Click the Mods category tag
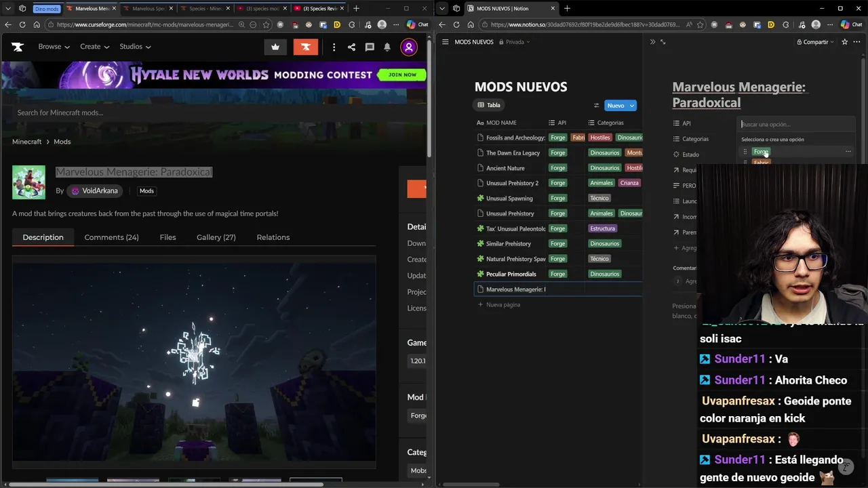The height and width of the screenshot is (488, 868). pos(146,191)
